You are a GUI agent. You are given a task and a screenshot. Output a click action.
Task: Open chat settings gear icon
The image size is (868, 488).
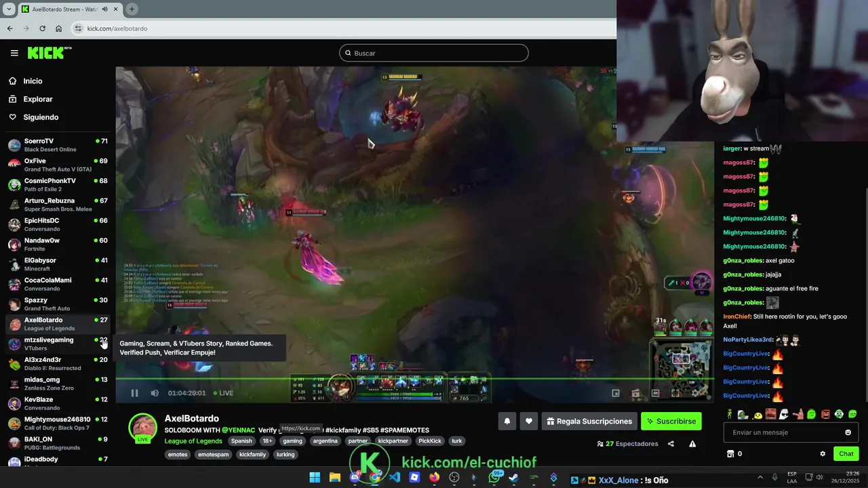click(x=823, y=454)
